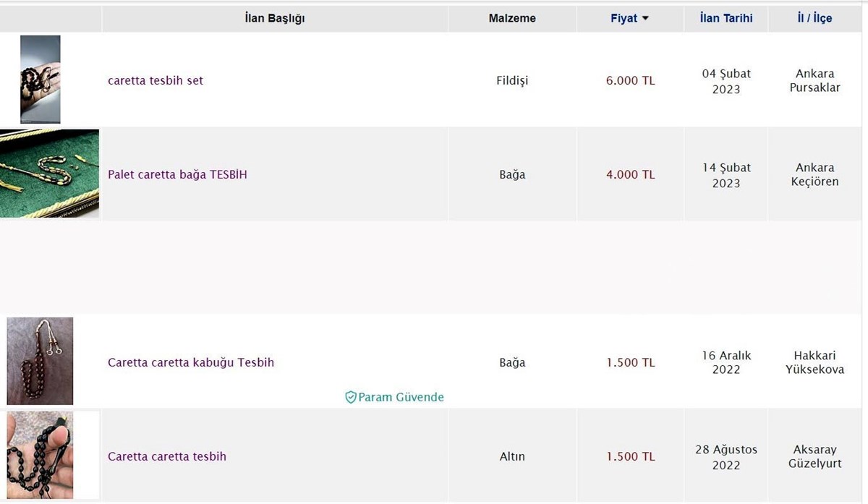Image resolution: width=868 pixels, height=504 pixels.
Task: Click the Hakkari Yüksekova location cell
Action: [814, 362]
